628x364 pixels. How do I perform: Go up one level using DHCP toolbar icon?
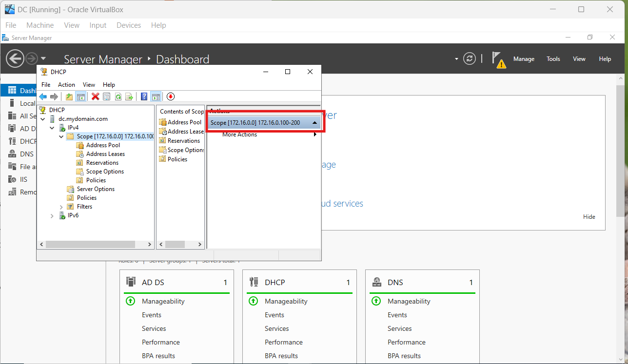[69, 96]
